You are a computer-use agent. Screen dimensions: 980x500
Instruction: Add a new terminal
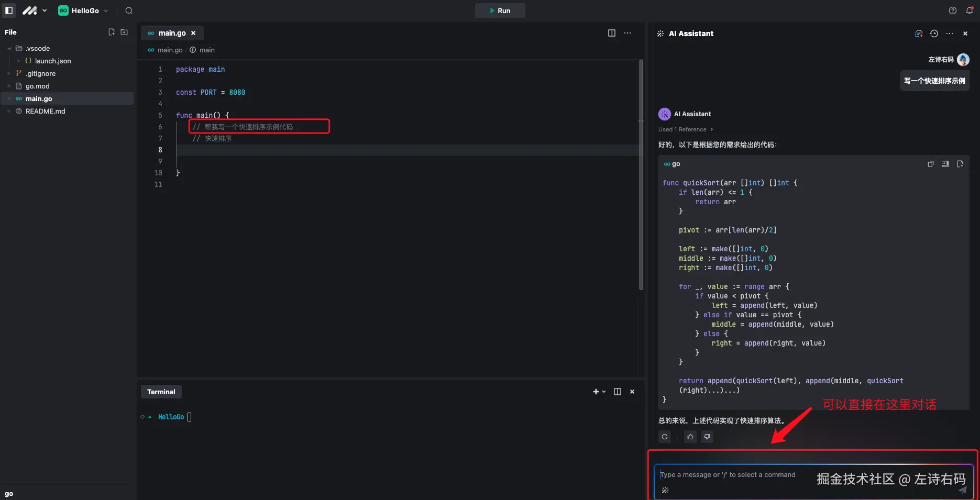[596, 392]
